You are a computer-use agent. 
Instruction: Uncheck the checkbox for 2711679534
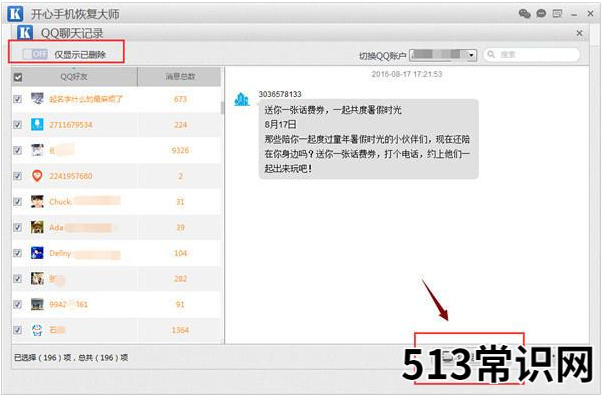[x=18, y=125]
